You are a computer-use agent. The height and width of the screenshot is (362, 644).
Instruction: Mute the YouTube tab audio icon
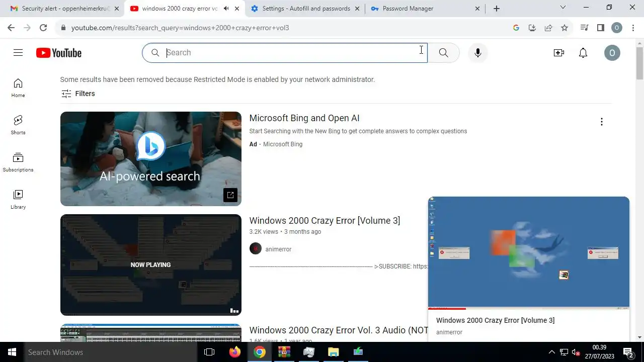point(226,9)
